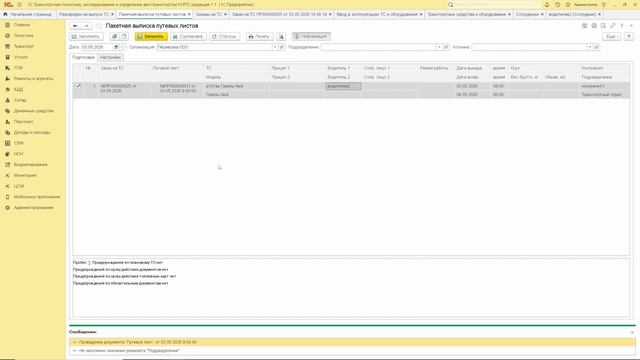Click into the Дата input field

[96, 47]
